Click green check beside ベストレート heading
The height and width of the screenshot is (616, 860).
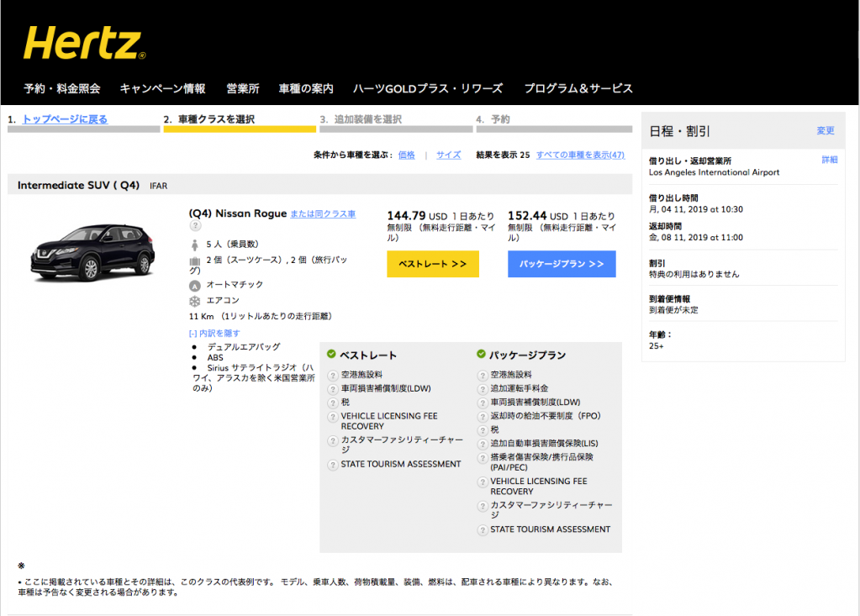[x=331, y=354]
